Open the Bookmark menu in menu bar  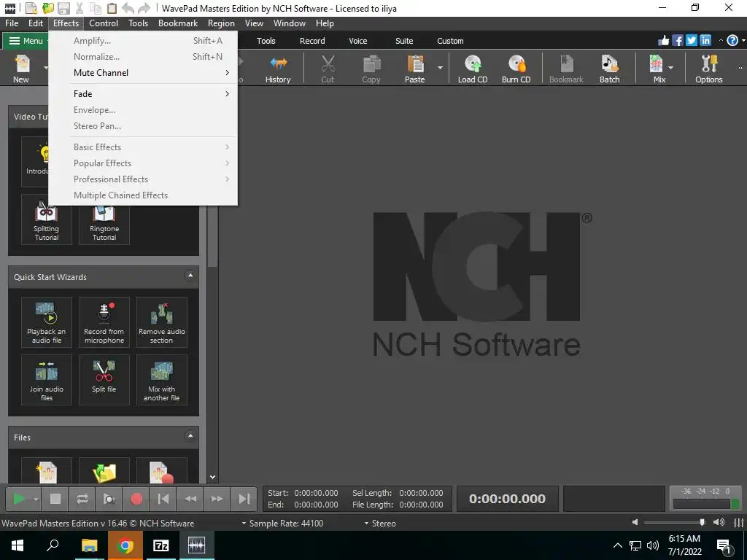(178, 23)
